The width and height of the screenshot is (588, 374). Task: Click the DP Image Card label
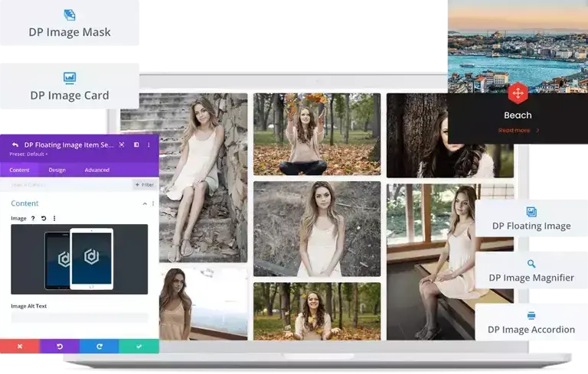coord(70,95)
